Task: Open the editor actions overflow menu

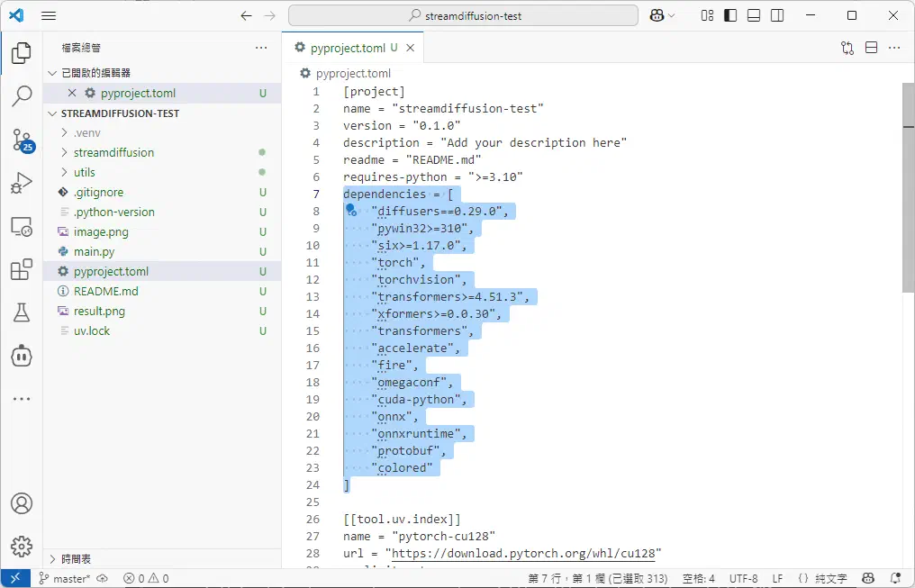Action: click(894, 47)
